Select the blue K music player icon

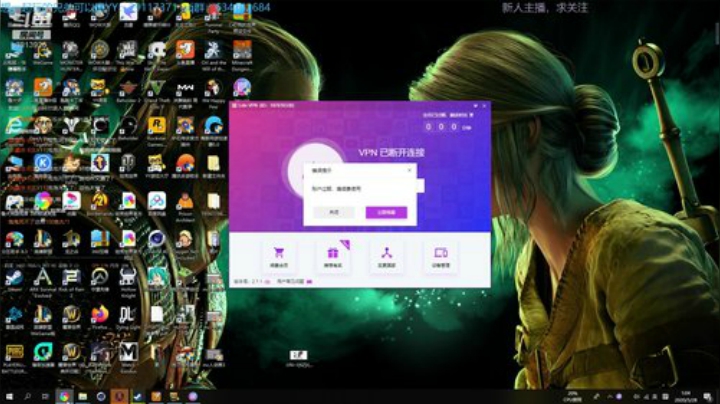[x=43, y=164]
